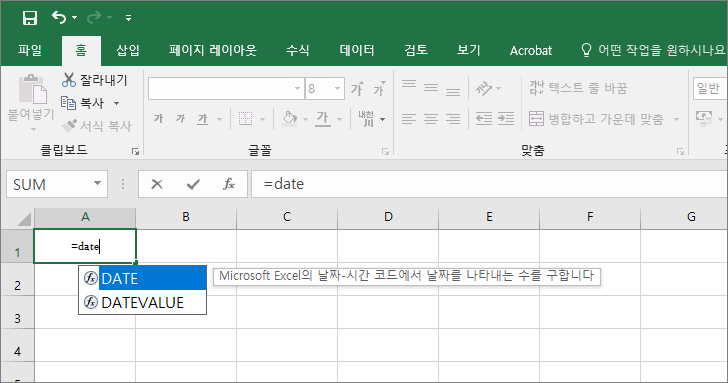The width and height of the screenshot is (728, 383).
Task: Toggle italic formatting 가
Action: pos(180,119)
